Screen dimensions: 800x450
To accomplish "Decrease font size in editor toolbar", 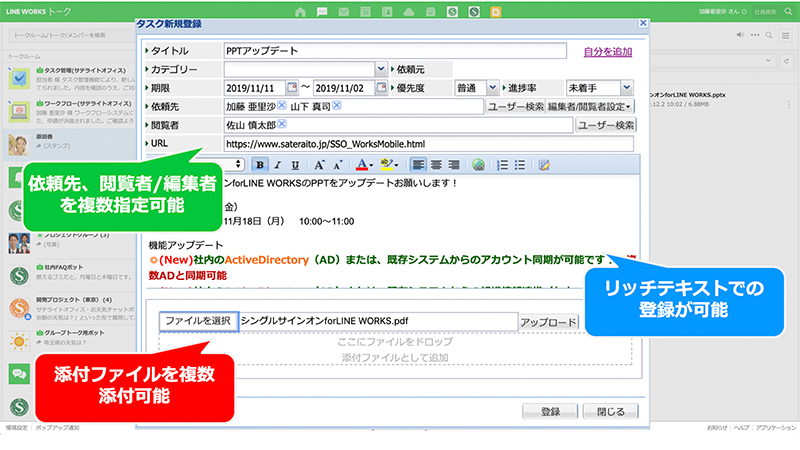I will click(338, 165).
